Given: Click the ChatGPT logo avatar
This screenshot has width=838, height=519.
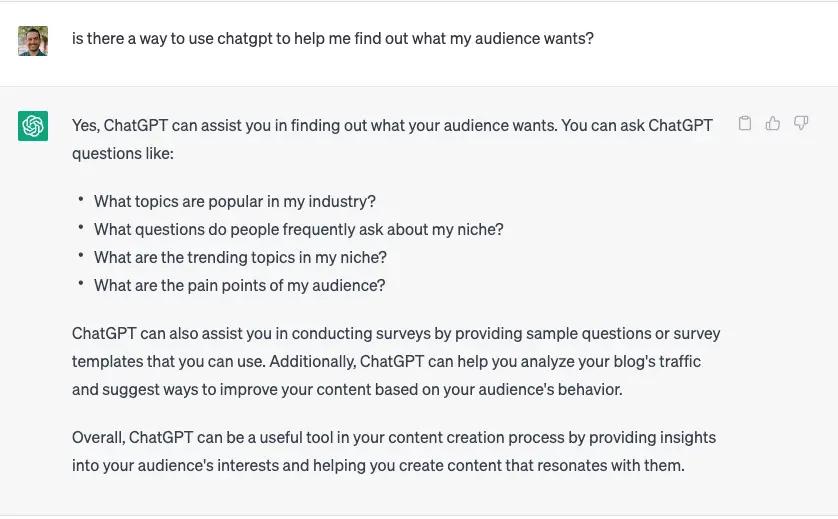Looking at the screenshot, I should coord(33,126).
